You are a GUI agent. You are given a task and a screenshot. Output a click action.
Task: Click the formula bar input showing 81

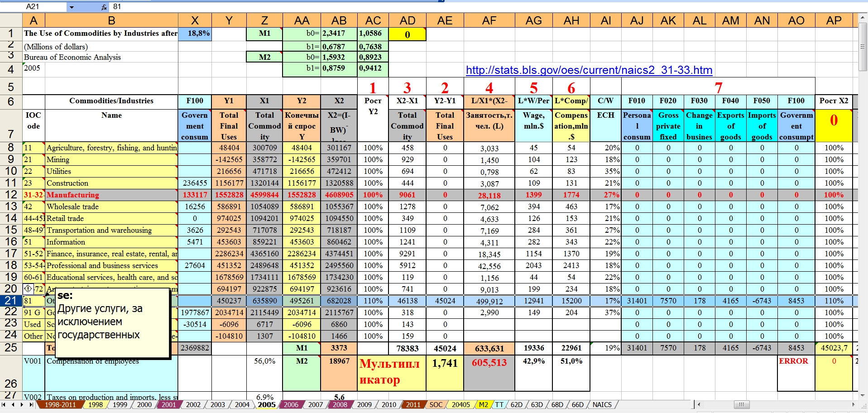click(x=272, y=7)
